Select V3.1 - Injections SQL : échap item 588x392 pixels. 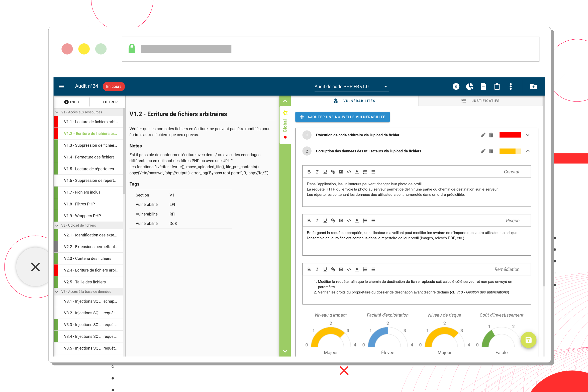(88, 301)
